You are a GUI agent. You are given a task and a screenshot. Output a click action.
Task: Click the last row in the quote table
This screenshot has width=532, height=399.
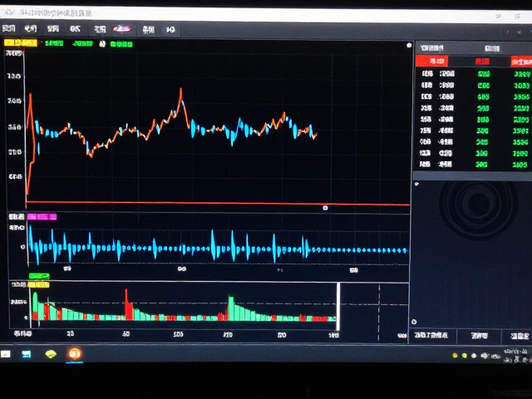(x=474, y=165)
